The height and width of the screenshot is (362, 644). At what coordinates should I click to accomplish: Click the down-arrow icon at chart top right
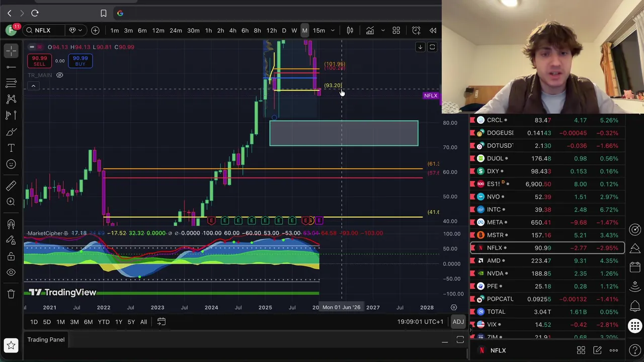[x=420, y=47]
